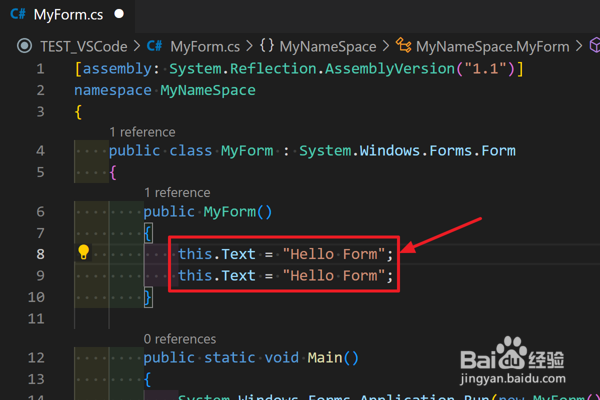Click the C# icon in the breadcrumb bar
Screen dimensions: 600x400
(154, 46)
